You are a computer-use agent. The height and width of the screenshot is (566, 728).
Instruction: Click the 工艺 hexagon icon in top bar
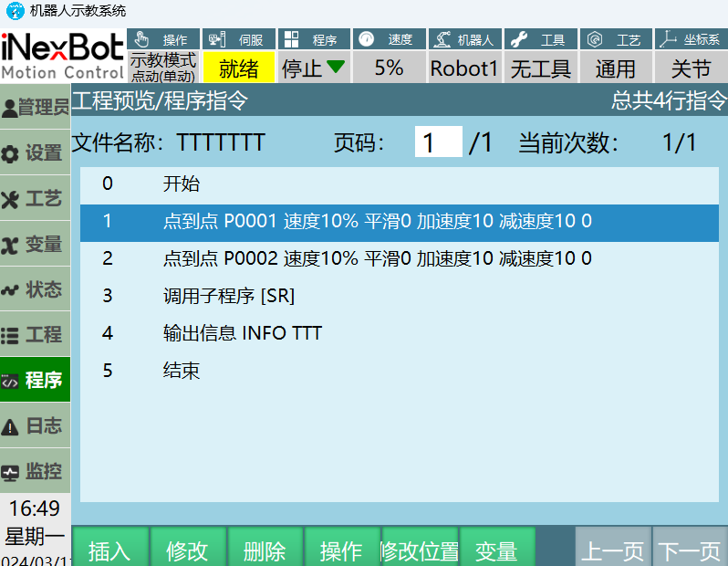tap(595, 39)
